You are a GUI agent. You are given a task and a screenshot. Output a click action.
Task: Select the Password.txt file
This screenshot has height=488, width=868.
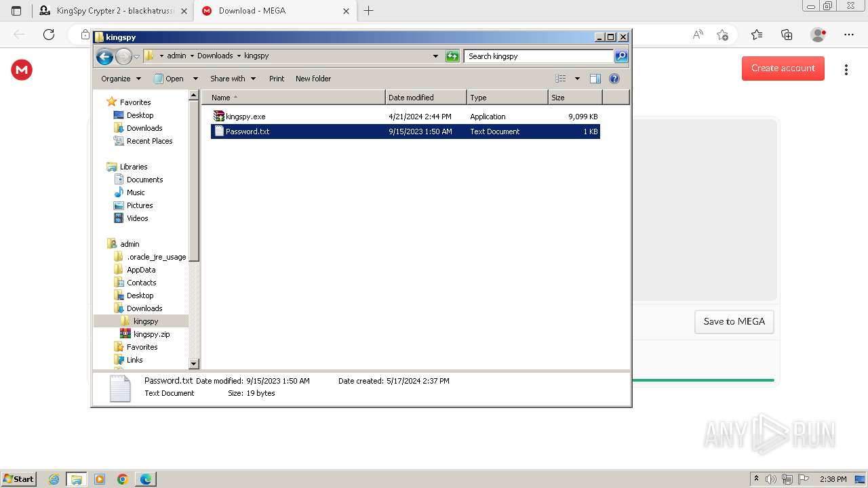(x=406, y=131)
